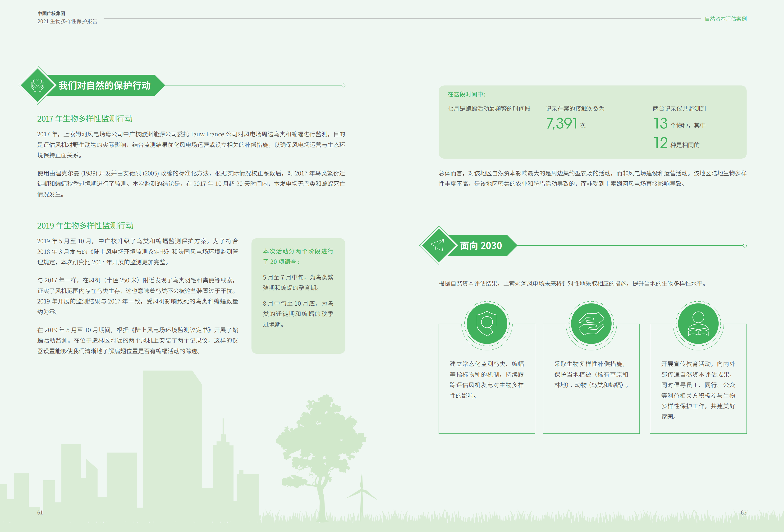This screenshot has height=532, width=784.
Task: Click the text 5 月至 7 月中旬,为鸟类繁
Action: coord(298,277)
